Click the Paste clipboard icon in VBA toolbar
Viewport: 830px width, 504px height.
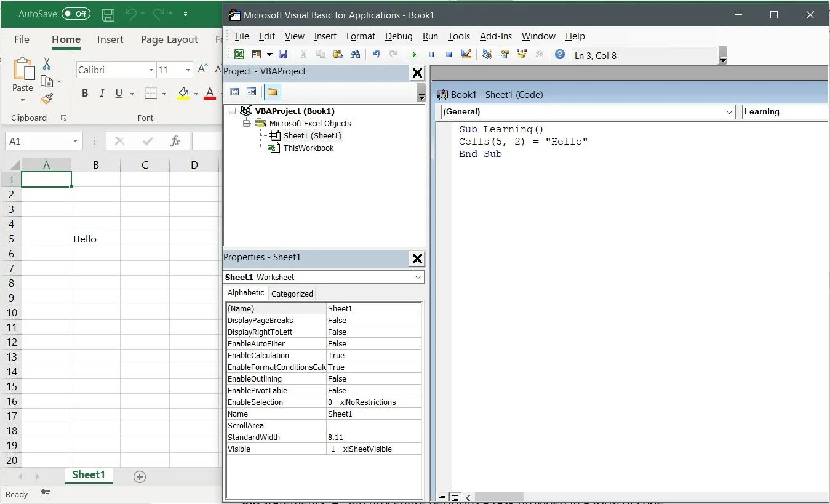pyautogui.click(x=338, y=55)
